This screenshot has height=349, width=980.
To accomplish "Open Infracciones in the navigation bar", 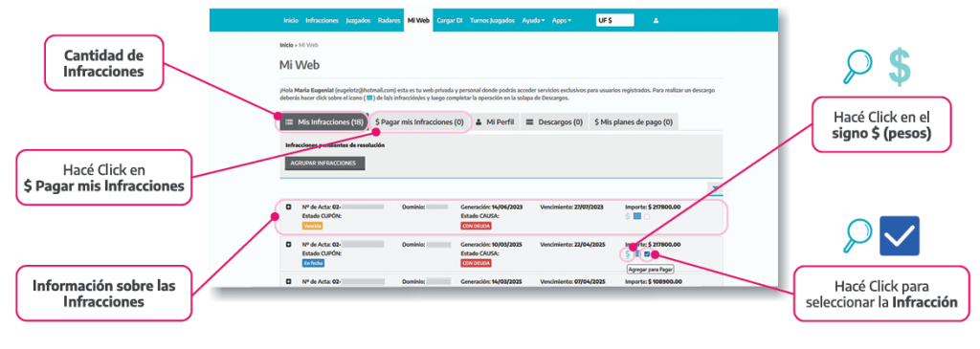I will point(322,21).
